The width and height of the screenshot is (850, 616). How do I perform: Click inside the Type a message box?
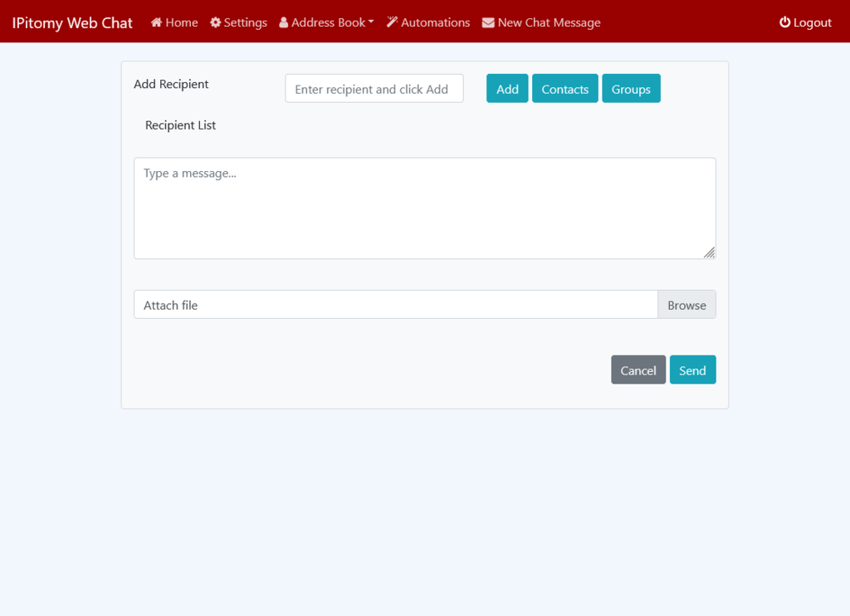424,208
